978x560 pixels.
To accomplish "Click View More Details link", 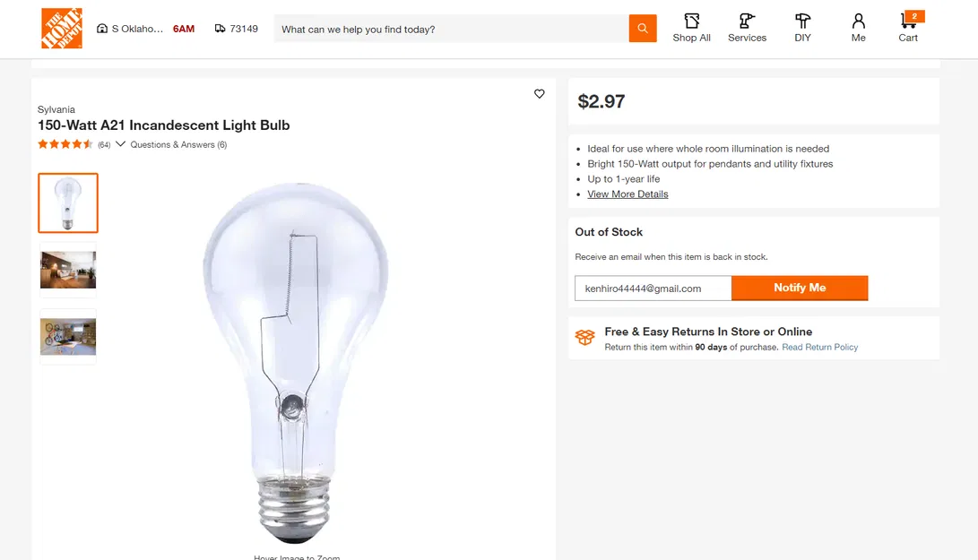I will 627,194.
